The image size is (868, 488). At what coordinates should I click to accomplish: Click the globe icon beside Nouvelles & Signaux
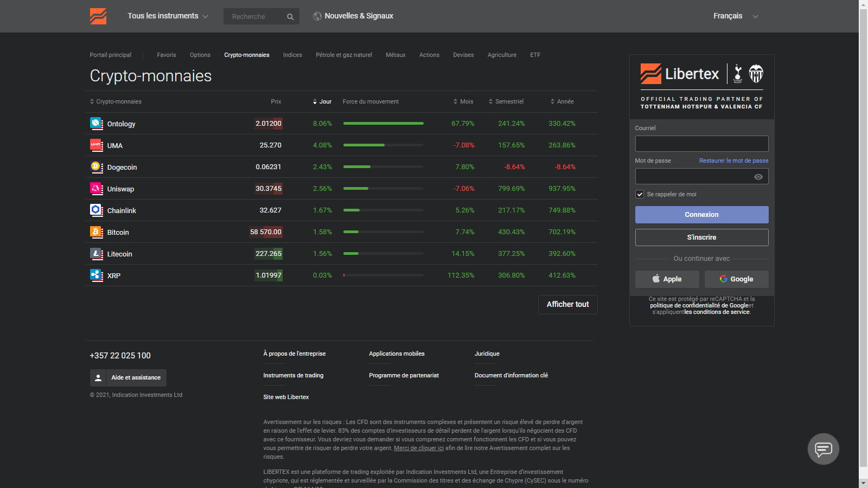[317, 16]
